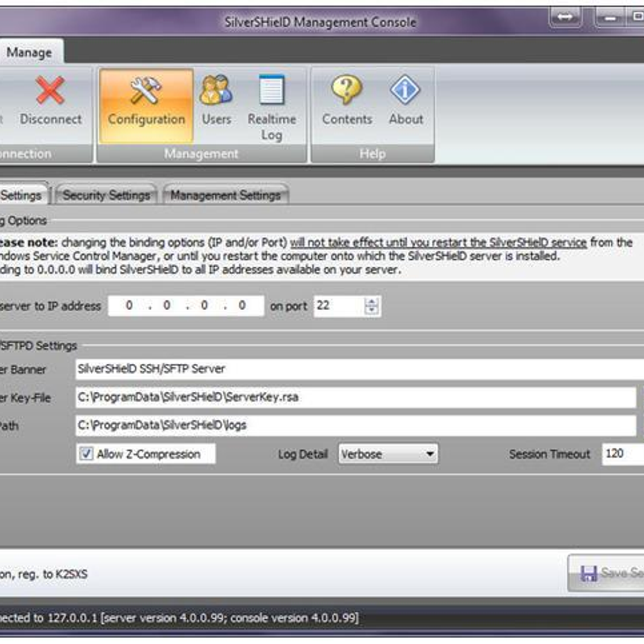Open the Security Settings tab
Screen dimensions: 644x644
pyautogui.click(x=106, y=195)
